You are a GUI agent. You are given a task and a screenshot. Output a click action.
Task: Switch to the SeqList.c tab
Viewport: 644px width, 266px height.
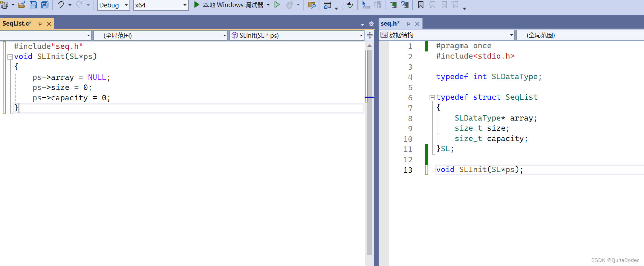17,23
